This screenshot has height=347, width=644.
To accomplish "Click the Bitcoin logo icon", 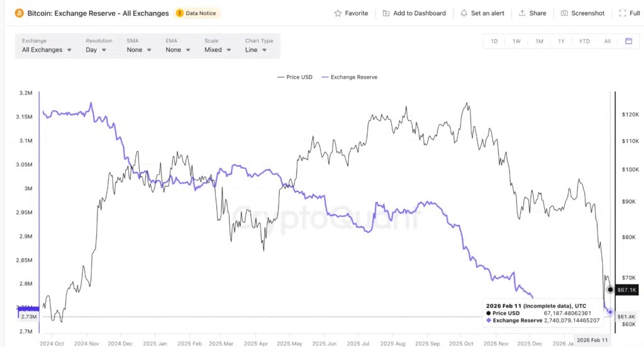I will pyautogui.click(x=19, y=13).
